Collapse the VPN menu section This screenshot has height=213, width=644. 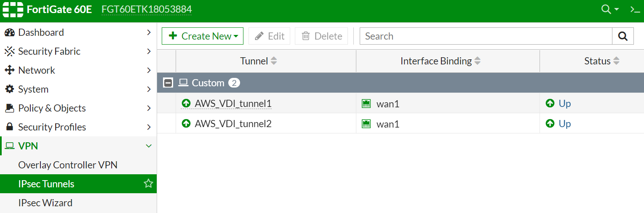pos(149,146)
